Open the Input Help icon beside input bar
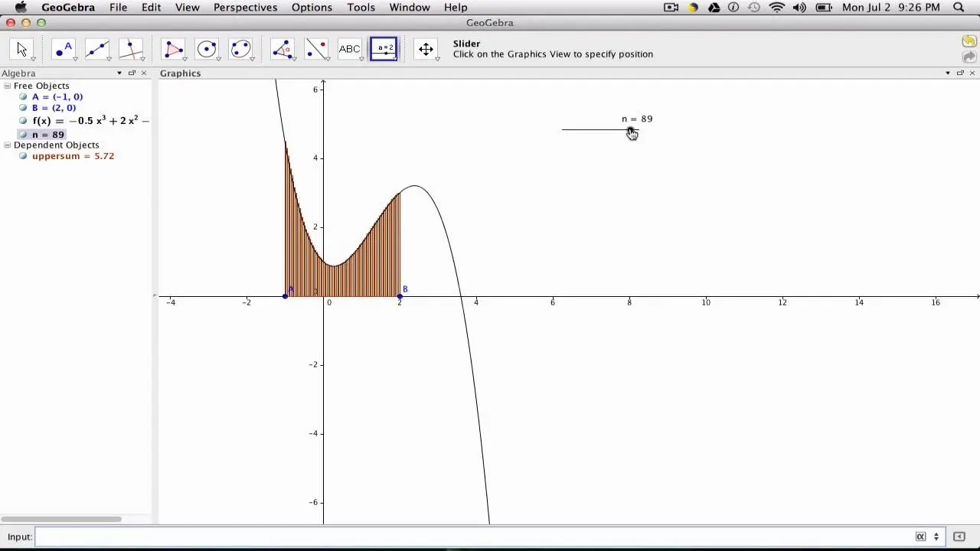 click(959, 536)
